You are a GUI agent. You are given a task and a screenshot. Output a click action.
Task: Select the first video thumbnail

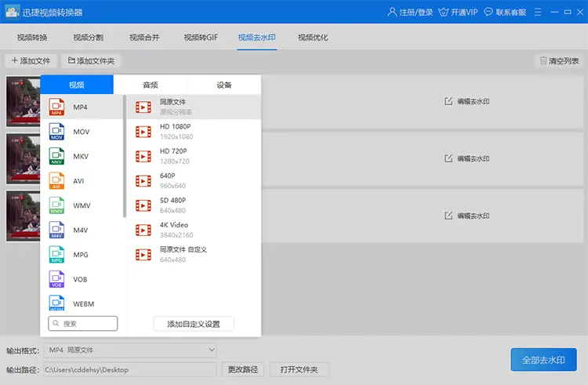24,102
